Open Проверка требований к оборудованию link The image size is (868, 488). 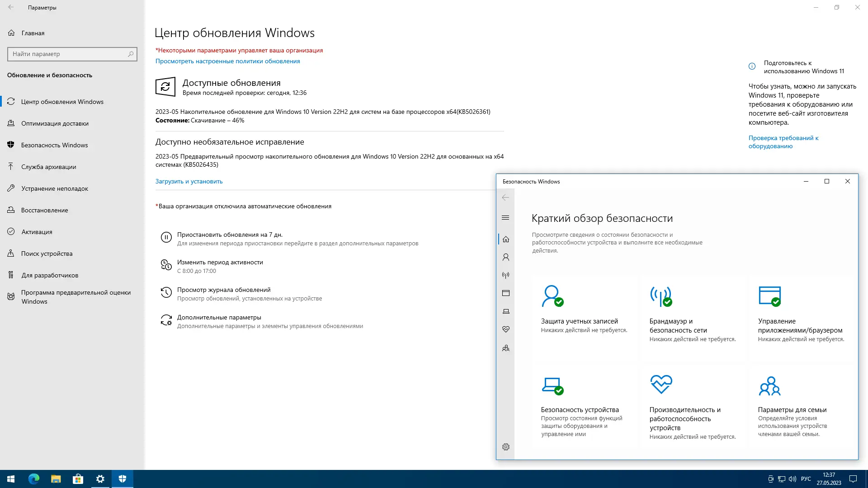pos(783,142)
